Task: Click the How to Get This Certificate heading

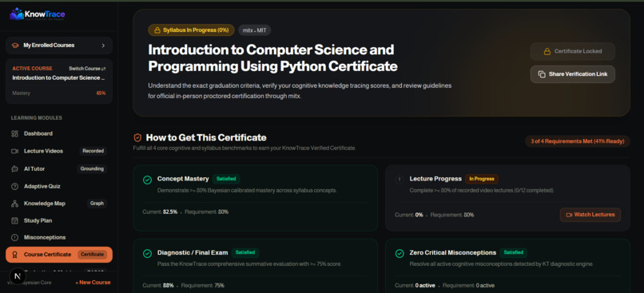Action: 206,138
